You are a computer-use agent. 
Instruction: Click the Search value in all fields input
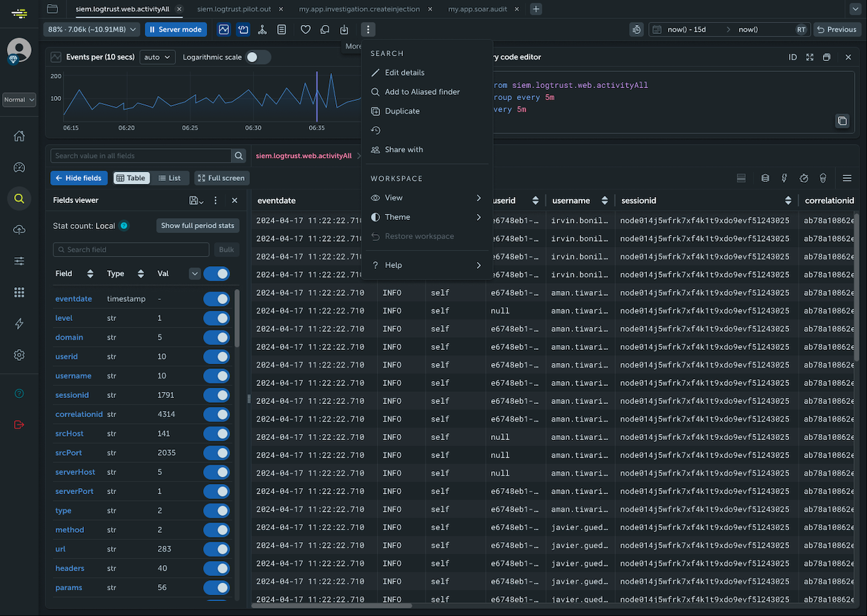pyautogui.click(x=139, y=155)
